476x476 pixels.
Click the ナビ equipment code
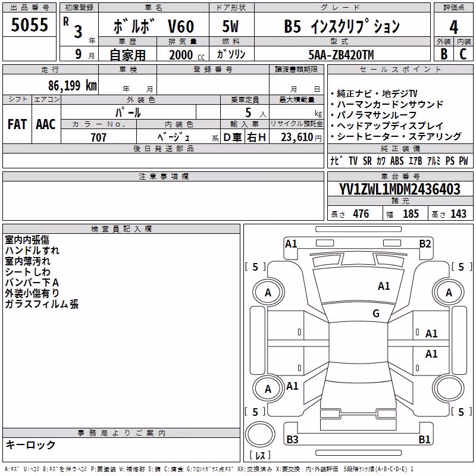coord(337,161)
